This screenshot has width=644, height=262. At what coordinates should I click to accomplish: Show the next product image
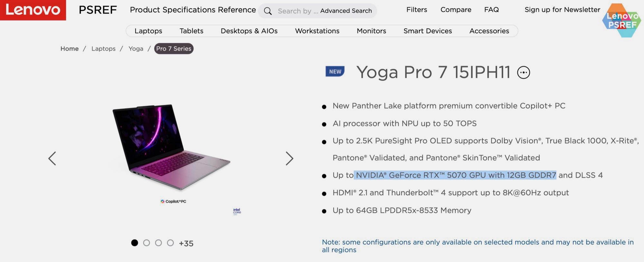(289, 159)
